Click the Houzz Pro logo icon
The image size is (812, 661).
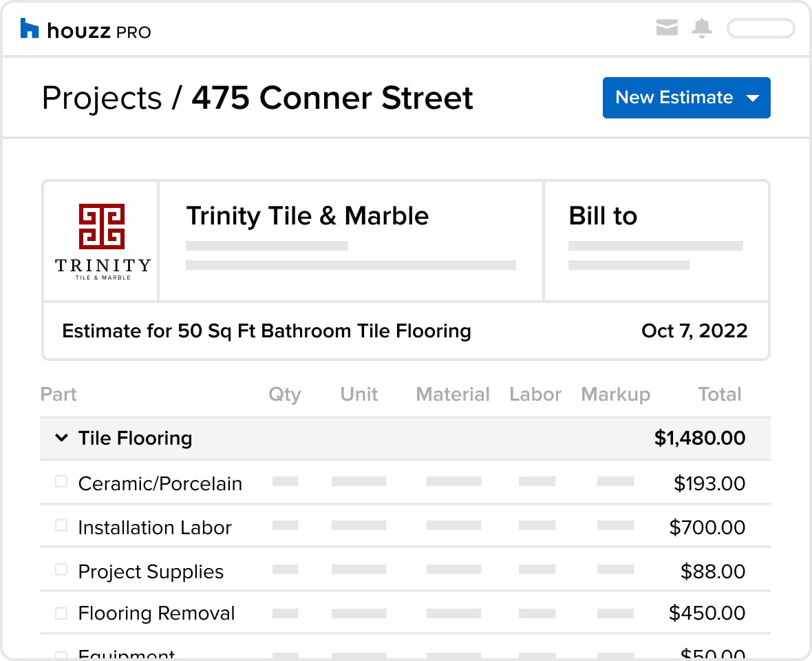tap(30, 28)
